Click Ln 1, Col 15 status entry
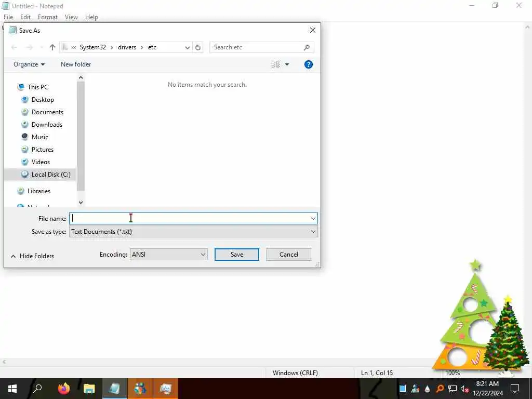 pos(377,373)
